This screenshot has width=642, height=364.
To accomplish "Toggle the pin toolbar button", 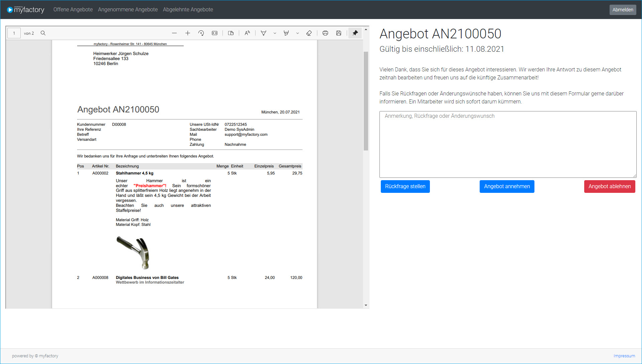I will coord(355,33).
